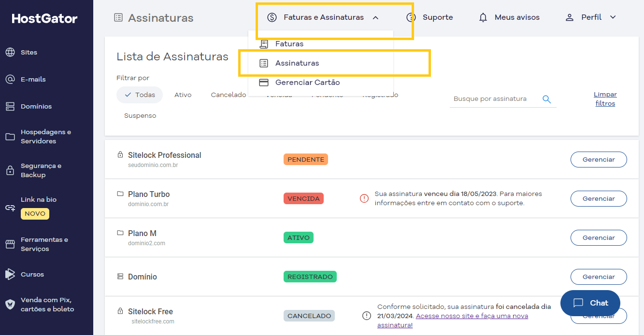This screenshot has width=644, height=335.
Task: Click the Cursos play icon
Action: pyautogui.click(x=10, y=274)
